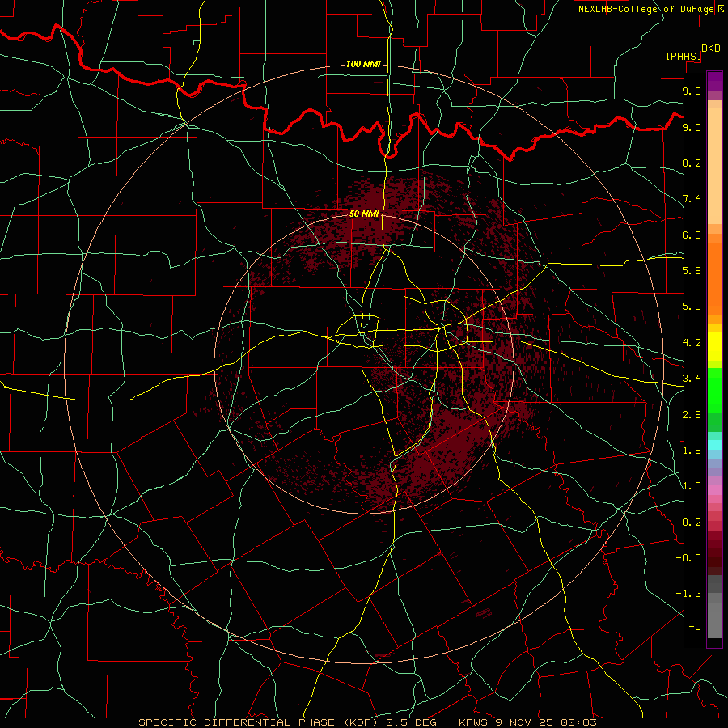This screenshot has height=728, width=728.
Task: Click the 9.8 value on color scale
Action: [x=692, y=91]
